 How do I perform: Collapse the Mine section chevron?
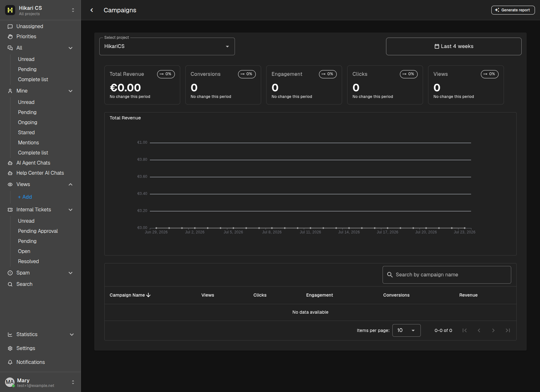click(71, 91)
